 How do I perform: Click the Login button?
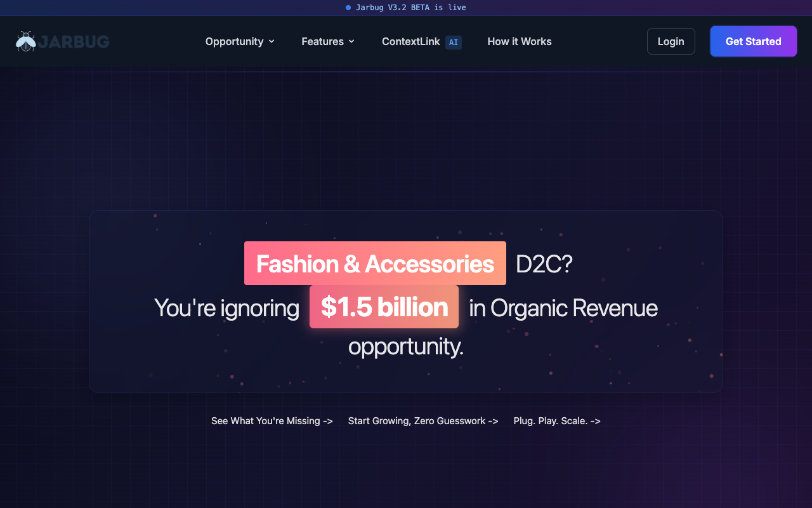click(671, 41)
